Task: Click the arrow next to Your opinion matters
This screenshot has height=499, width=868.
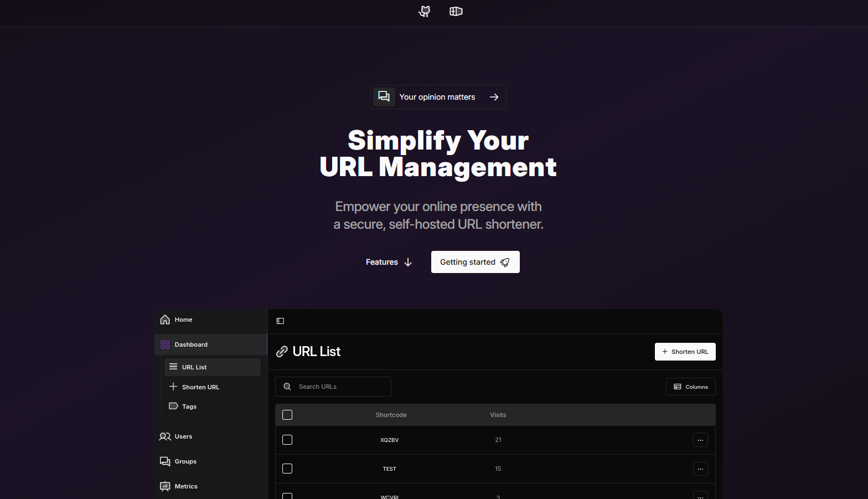Action: coord(494,97)
